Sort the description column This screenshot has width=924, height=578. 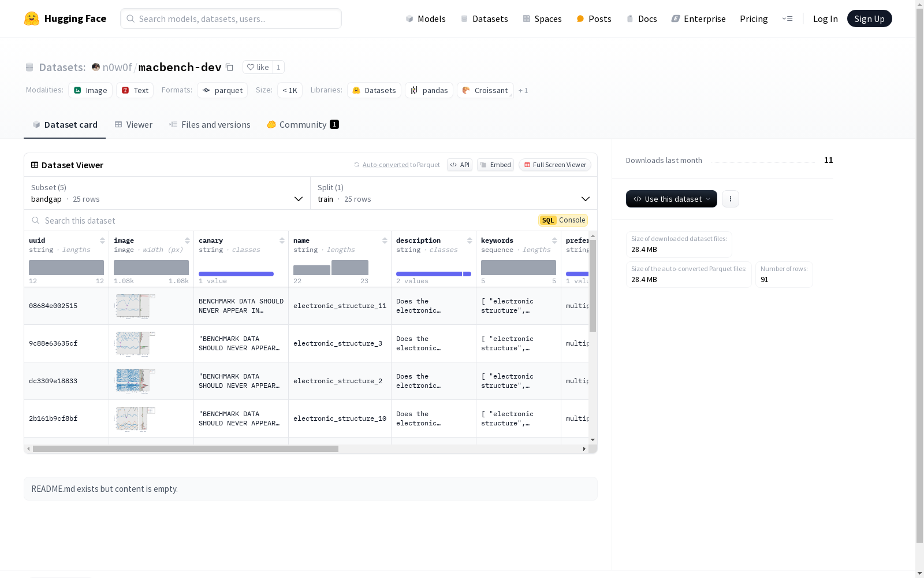coord(470,240)
